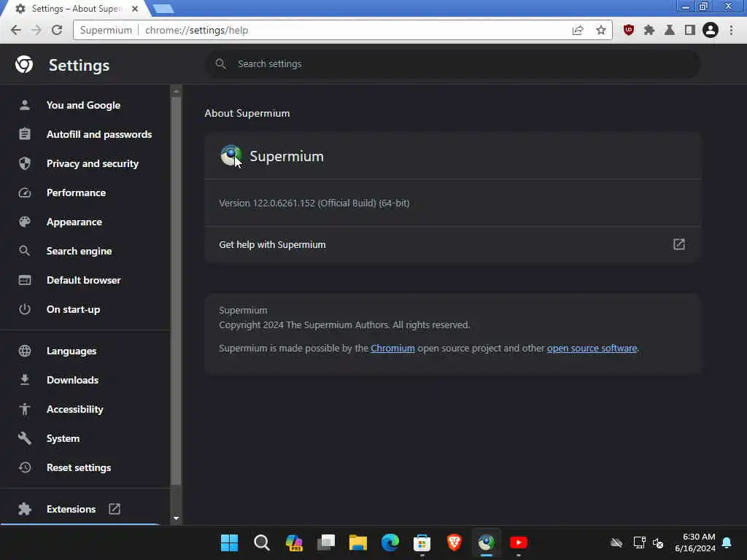Screen dimensions: 747x560
Task: Open Task View on taskbar
Action: pyautogui.click(x=326, y=542)
